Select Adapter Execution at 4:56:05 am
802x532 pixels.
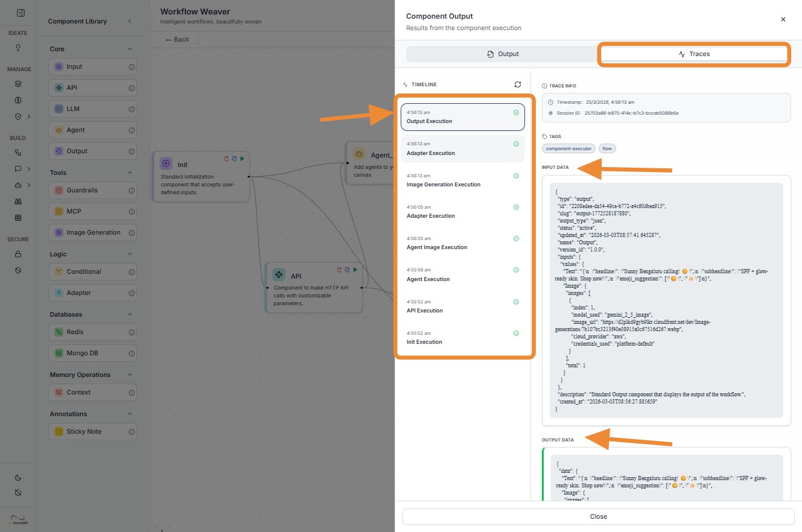tap(462, 212)
